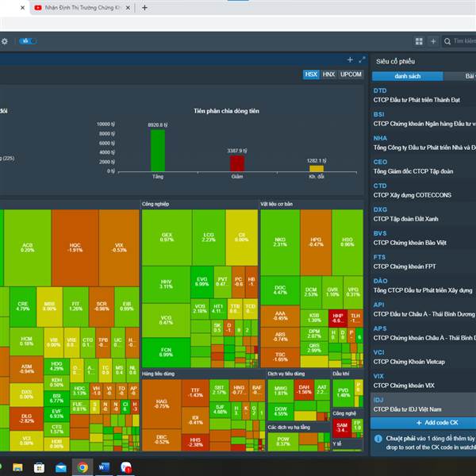Click the DLG -2.82% tile
476x476 pixels.
coord(26,419)
